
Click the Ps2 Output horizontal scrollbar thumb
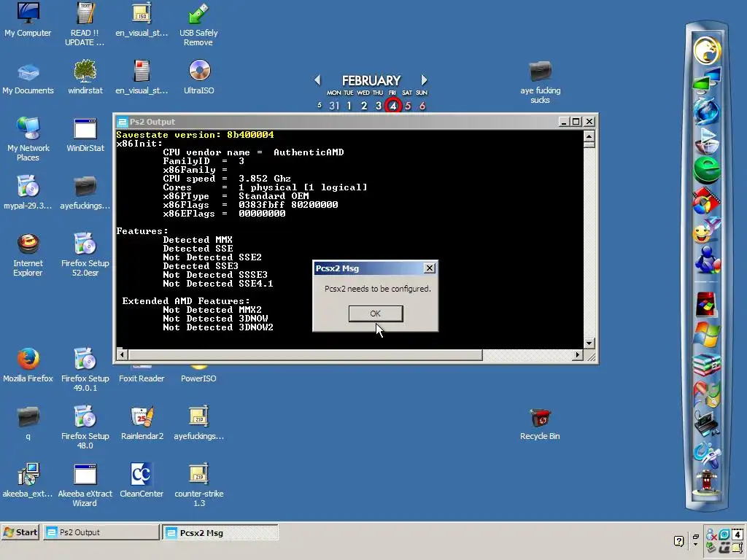[x=305, y=354]
